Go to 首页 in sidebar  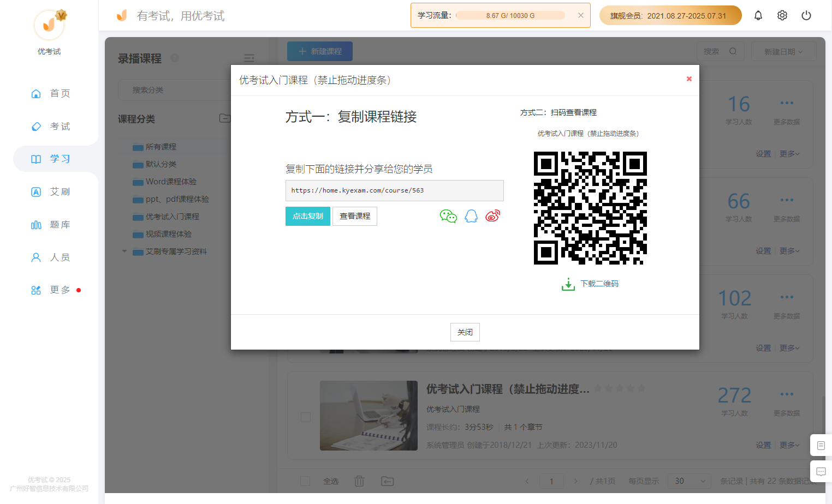50,93
